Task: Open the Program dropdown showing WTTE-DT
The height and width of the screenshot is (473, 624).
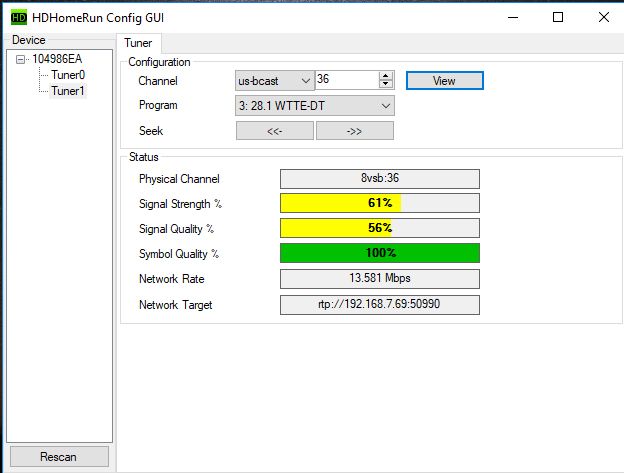Action: click(x=314, y=105)
